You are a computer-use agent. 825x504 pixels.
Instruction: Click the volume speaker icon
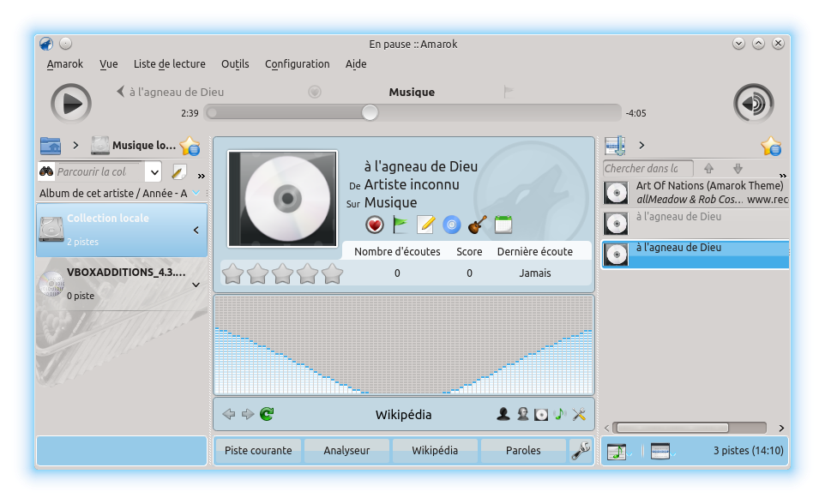754,104
